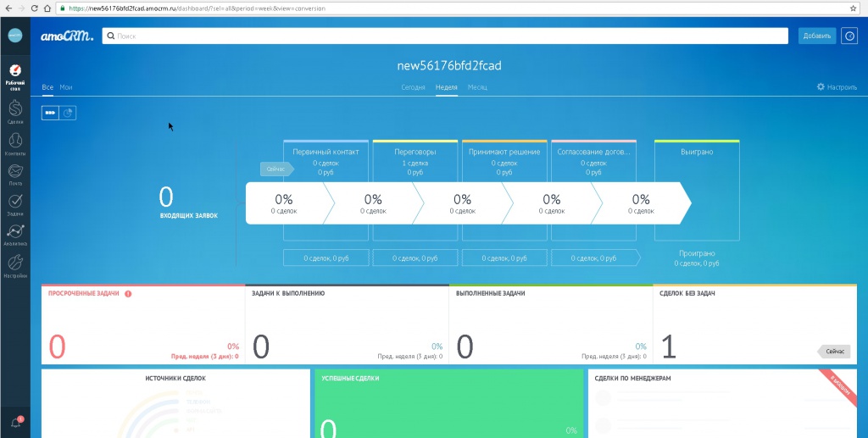Click 0% conversion arrow before Выиграно
Screen dimensions: 868x438
click(641, 203)
